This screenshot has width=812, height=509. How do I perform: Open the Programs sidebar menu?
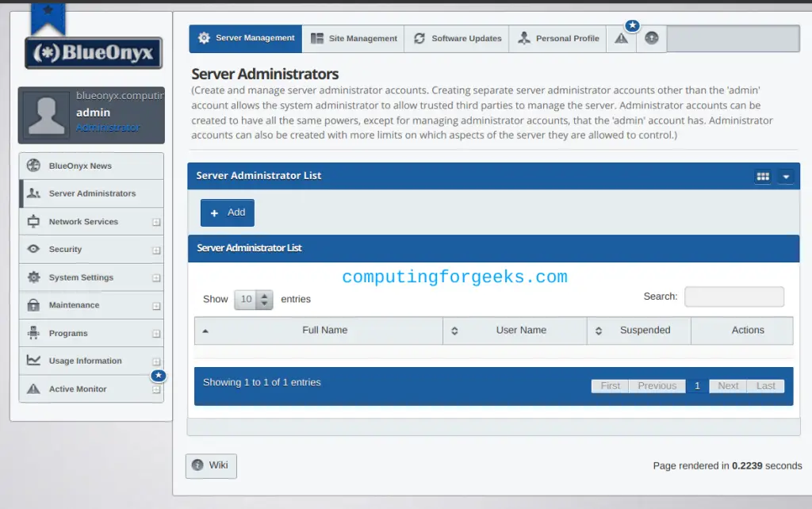click(92, 333)
